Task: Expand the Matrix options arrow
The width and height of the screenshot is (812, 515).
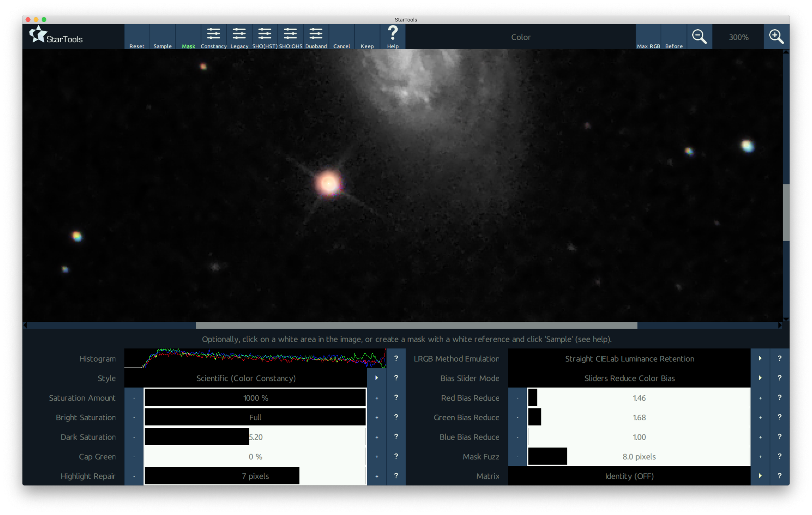Action: [x=760, y=476]
